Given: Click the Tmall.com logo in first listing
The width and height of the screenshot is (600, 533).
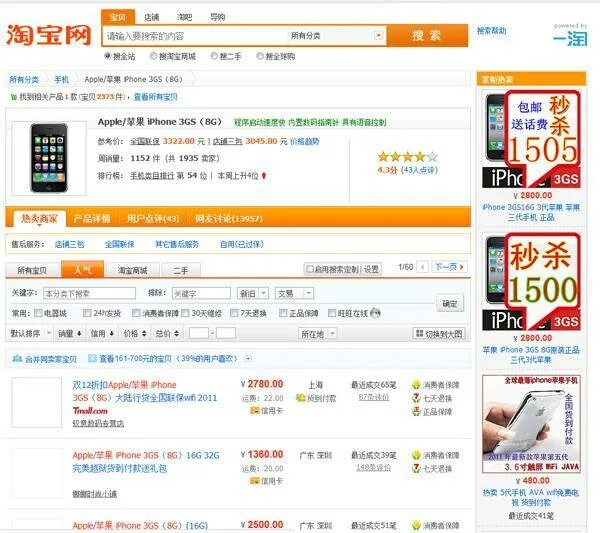Looking at the screenshot, I should (x=90, y=411).
